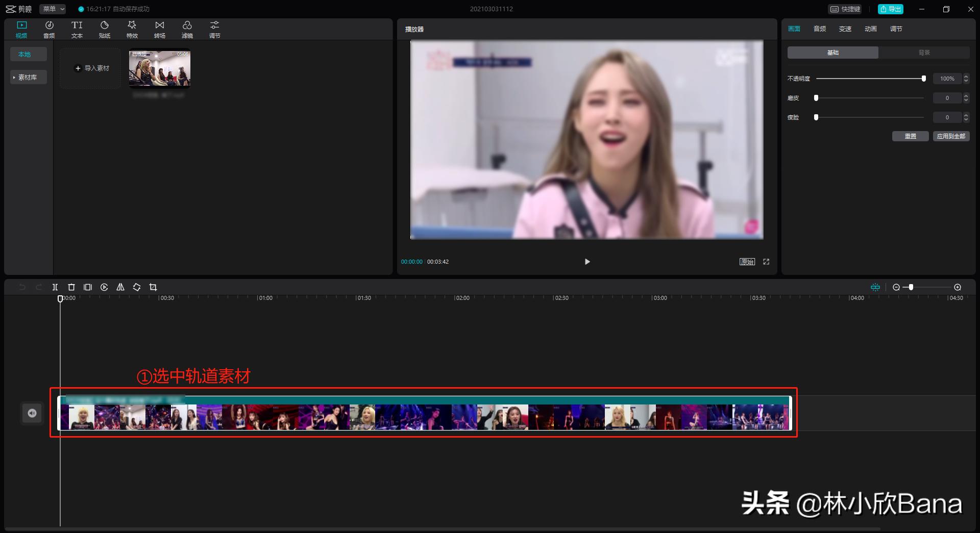The image size is (980, 533).
Task: Select the crop tool icon
Action: (153, 287)
